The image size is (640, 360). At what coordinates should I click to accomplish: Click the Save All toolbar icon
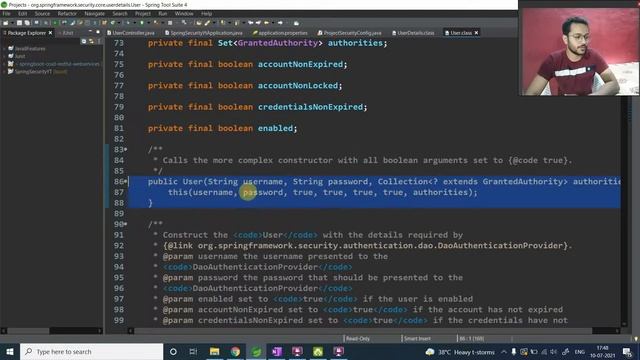27,23
